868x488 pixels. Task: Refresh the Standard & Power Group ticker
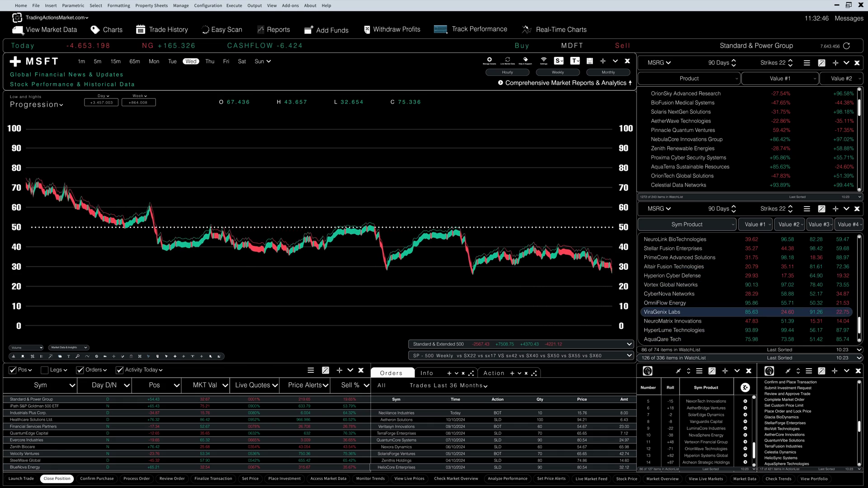tap(847, 46)
